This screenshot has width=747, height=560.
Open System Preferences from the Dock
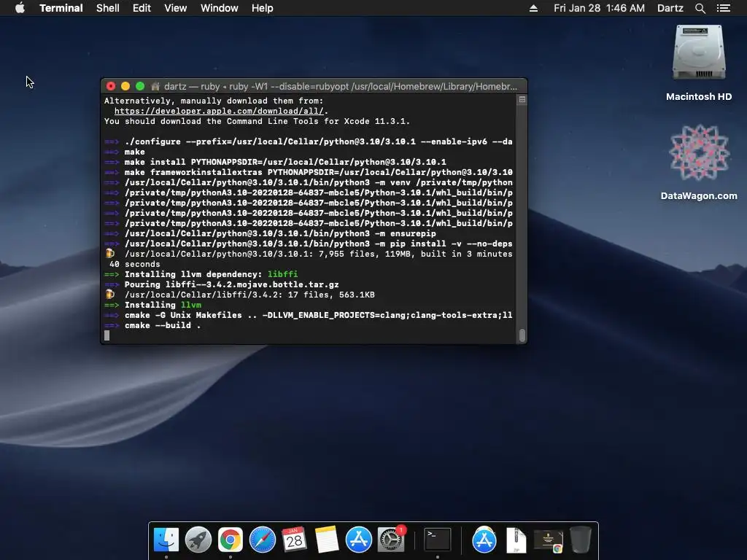click(391, 540)
